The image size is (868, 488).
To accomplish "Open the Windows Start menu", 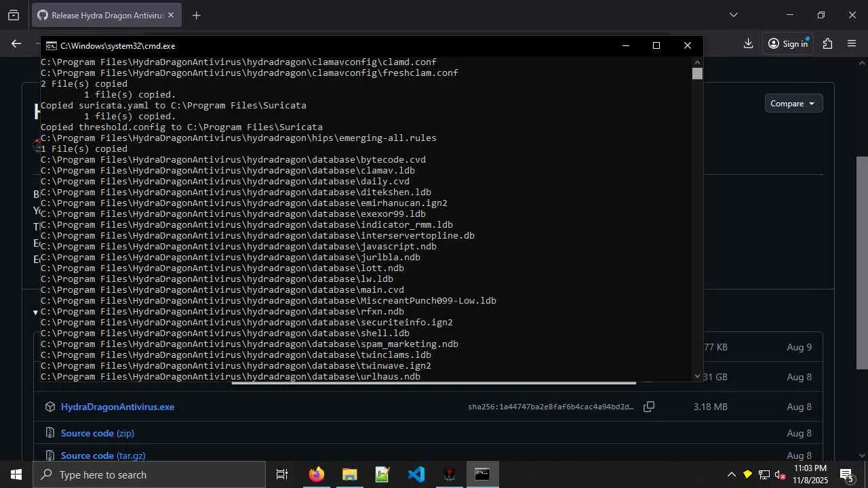I will (16, 474).
